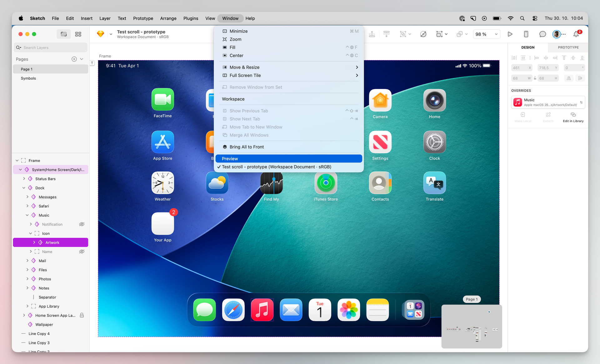
Task: Open the 98 % zoom dropdown
Action: [487, 34]
